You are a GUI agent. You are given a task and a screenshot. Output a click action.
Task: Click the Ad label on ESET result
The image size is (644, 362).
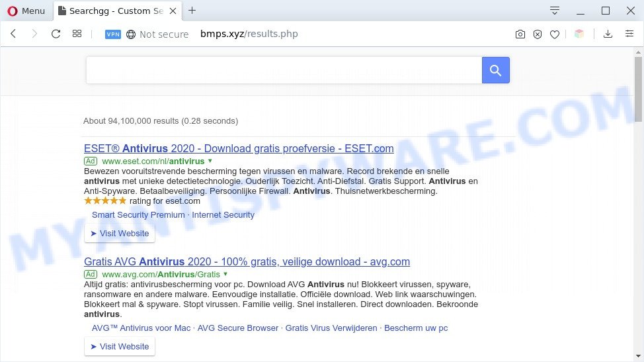click(91, 161)
